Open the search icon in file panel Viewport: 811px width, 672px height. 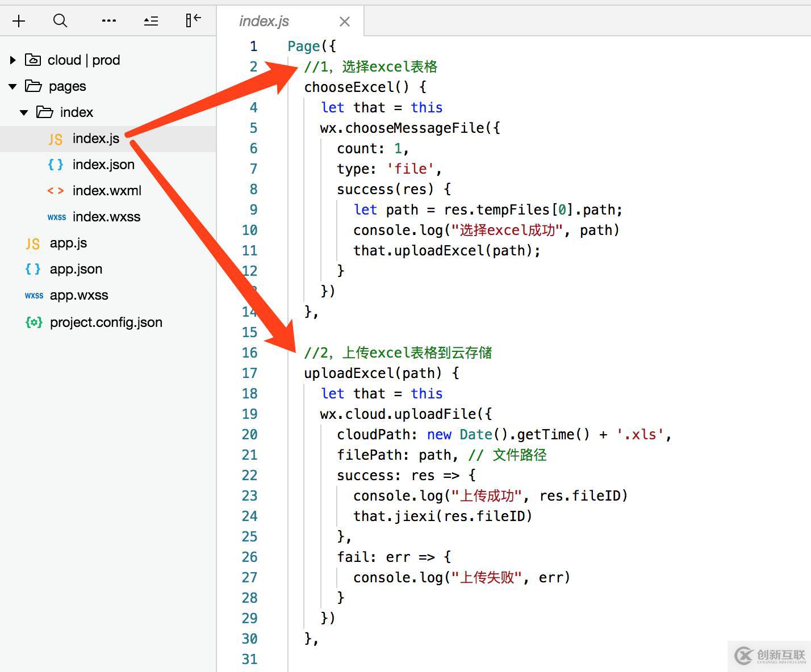(60, 21)
